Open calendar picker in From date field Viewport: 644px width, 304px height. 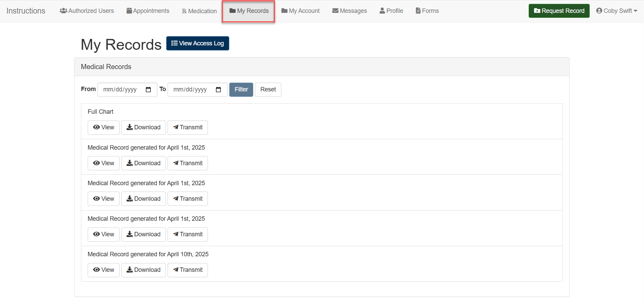pos(148,90)
